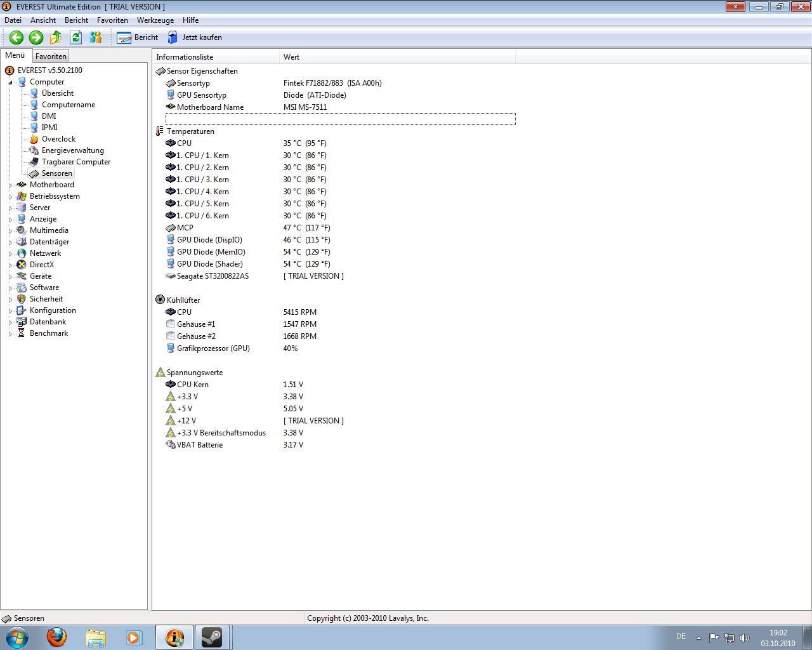
Task: Launch Firefox from the taskbar
Action: [x=56, y=637]
